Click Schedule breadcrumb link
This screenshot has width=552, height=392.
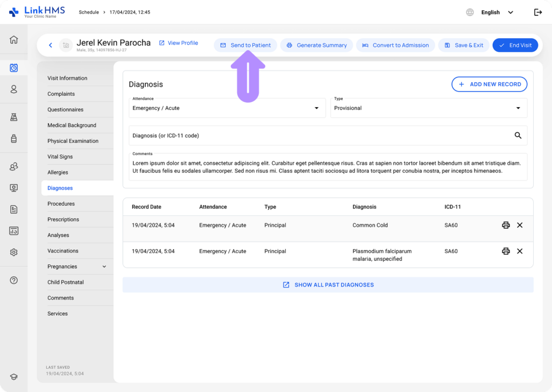point(89,12)
